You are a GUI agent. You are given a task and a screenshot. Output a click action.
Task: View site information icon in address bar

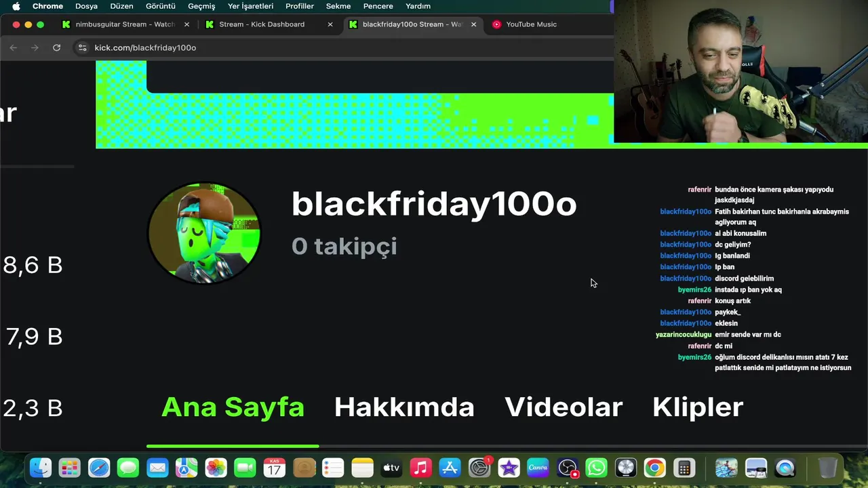(82, 47)
